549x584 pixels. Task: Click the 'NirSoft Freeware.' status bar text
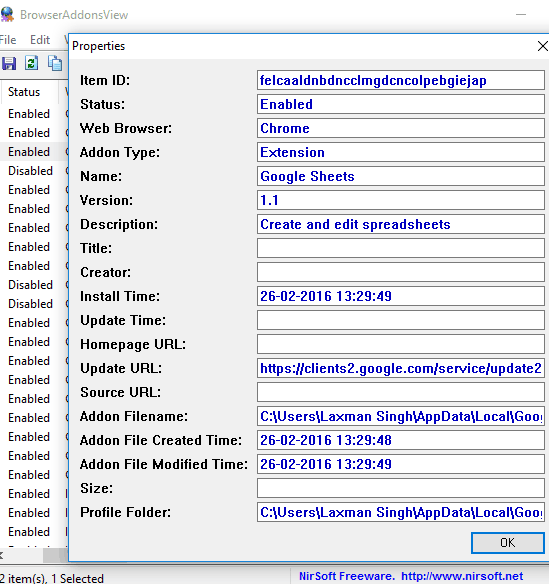[346, 576]
